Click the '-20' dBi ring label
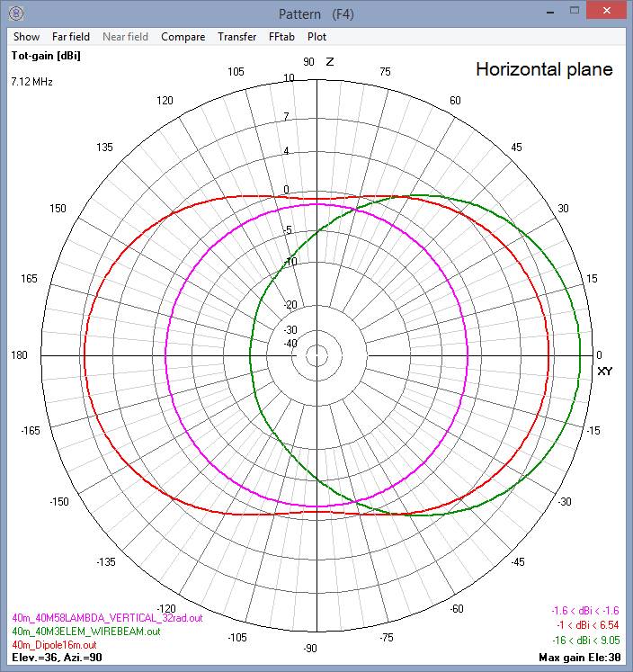The width and height of the screenshot is (633, 672). 290,305
